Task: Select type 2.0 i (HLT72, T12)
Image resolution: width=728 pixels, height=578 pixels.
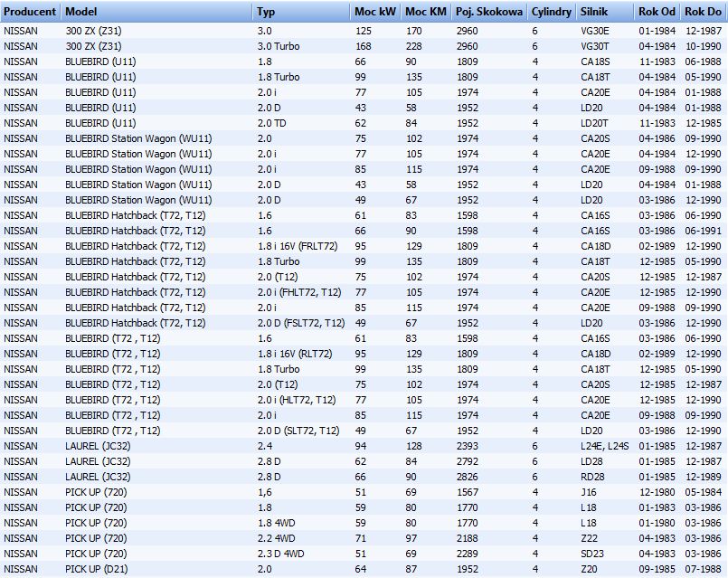Action: coord(297,400)
